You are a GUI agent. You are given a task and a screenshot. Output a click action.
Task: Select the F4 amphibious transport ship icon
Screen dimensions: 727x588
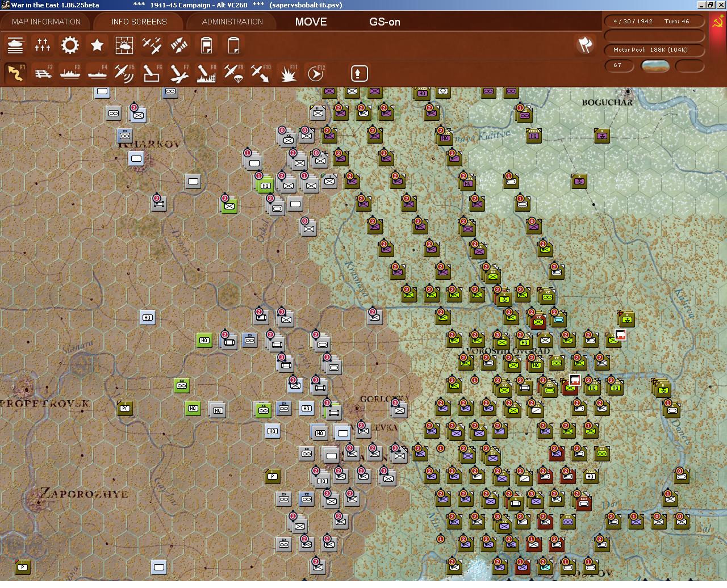(x=97, y=73)
